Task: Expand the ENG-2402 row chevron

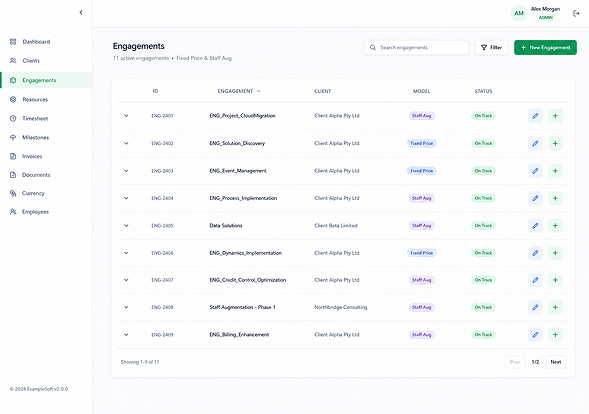Action: coord(126,143)
